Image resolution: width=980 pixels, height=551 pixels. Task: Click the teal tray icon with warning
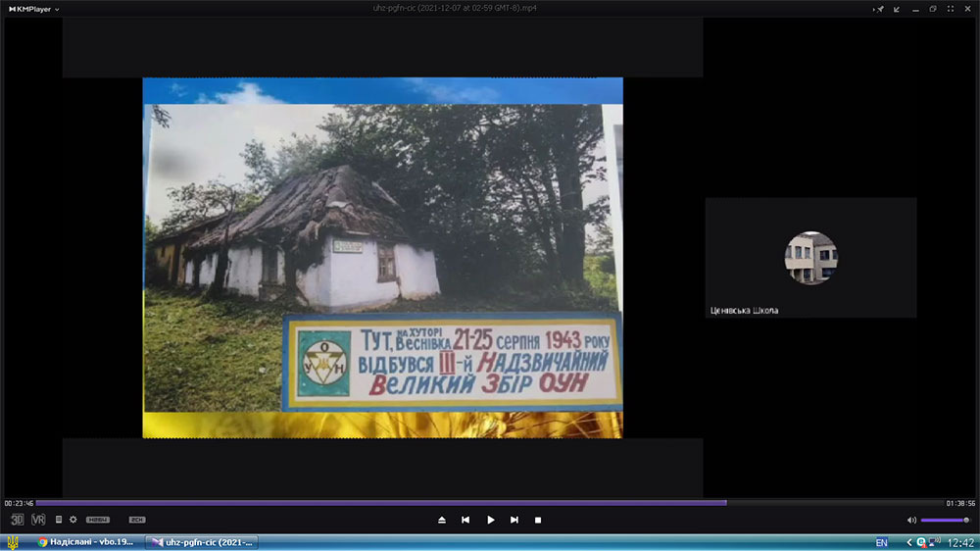(921, 542)
